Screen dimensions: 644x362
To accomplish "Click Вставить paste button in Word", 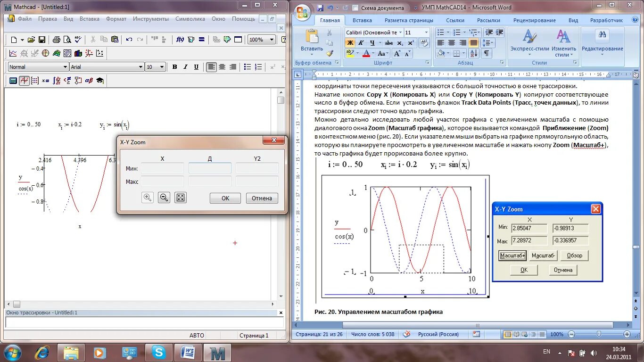I will (x=312, y=41).
